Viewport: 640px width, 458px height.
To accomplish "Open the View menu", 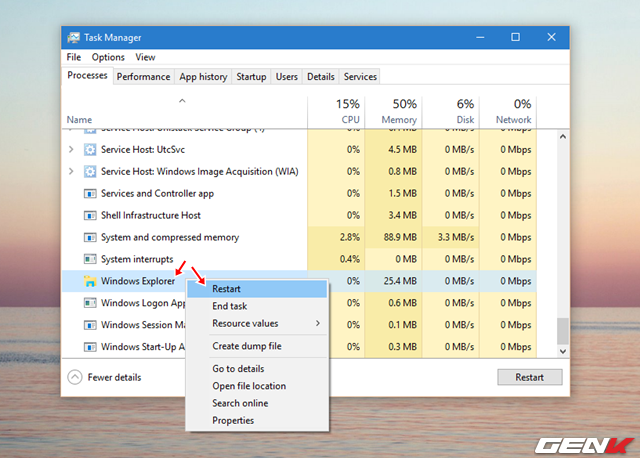I will click(x=145, y=57).
